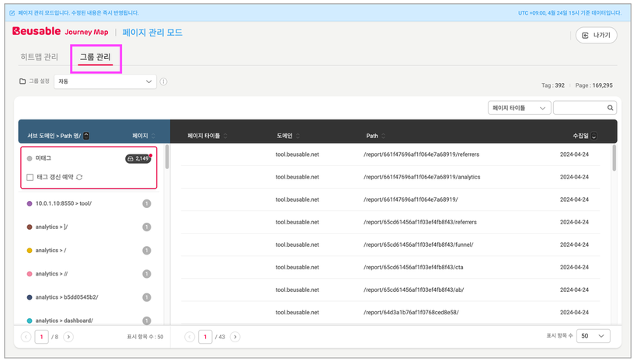Click yellow color dot of analytics > /
The image size is (637, 364).
(30, 251)
